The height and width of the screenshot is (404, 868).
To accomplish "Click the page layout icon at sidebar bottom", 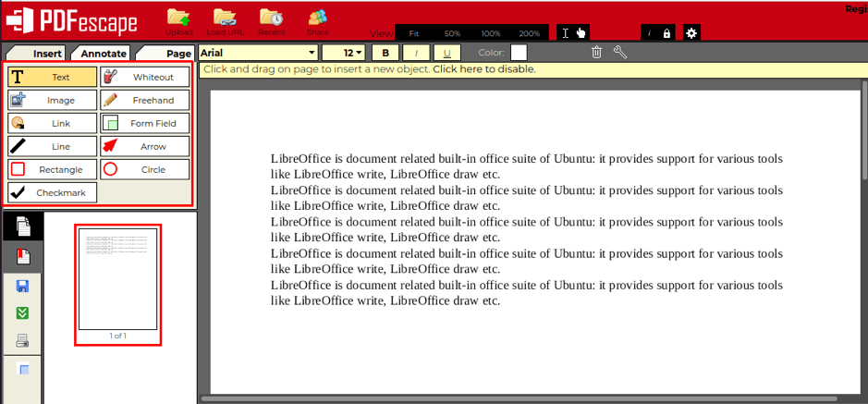I will click(x=23, y=369).
